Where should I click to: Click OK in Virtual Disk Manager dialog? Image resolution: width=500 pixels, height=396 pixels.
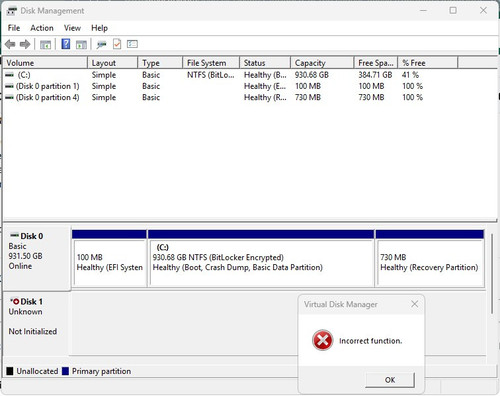pos(390,380)
